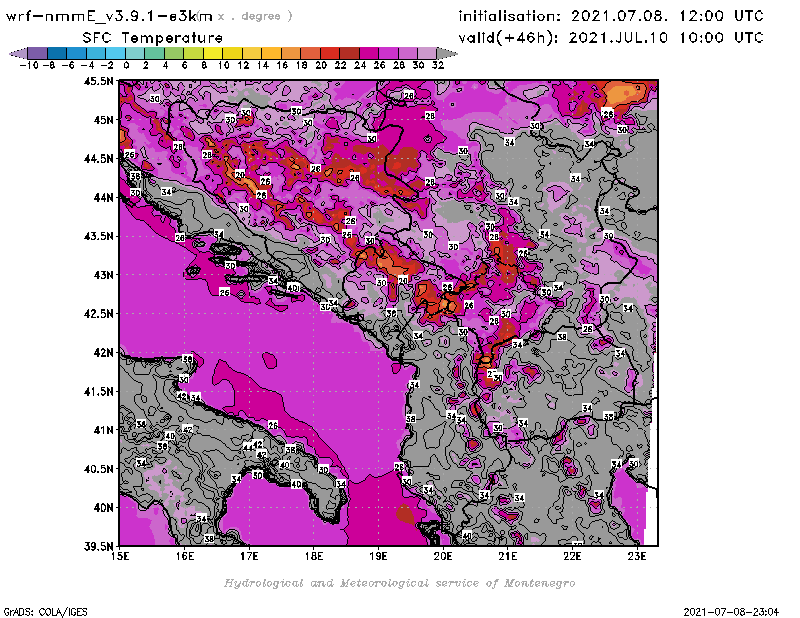Select the light cyan swatch between 0 and 2
The image size is (800, 618).
click(135, 53)
